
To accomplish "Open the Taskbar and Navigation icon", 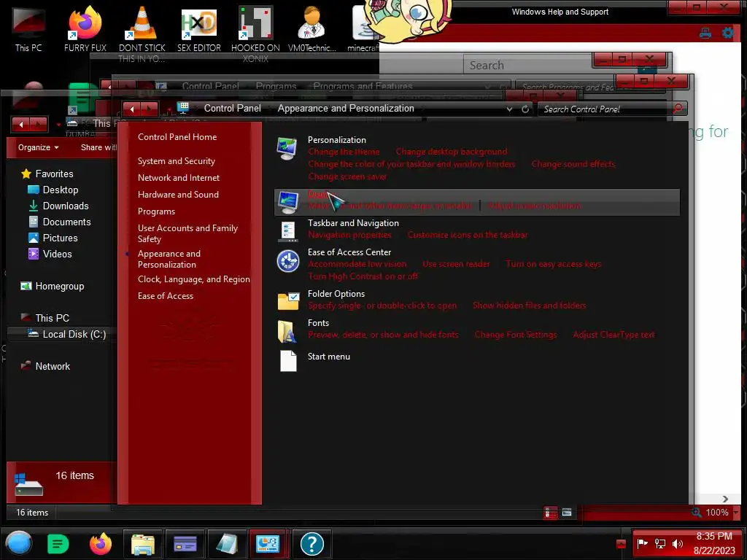I will (287, 231).
